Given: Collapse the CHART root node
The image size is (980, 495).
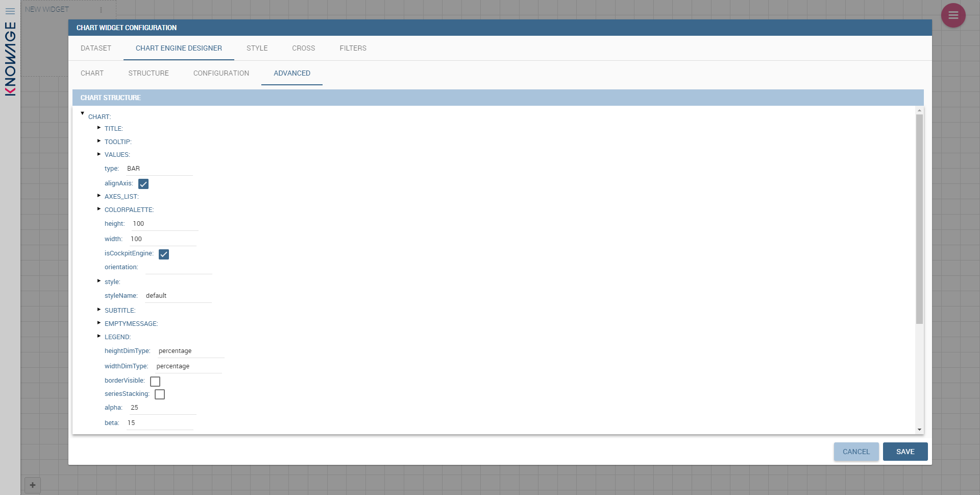Looking at the screenshot, I should [82, 113].
